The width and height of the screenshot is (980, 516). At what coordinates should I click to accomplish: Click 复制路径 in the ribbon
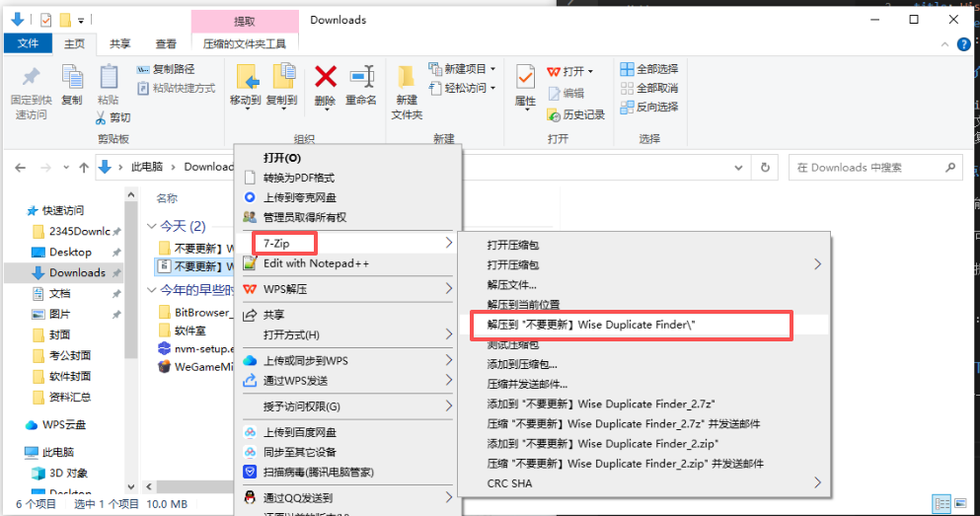(x=166, y=69)
